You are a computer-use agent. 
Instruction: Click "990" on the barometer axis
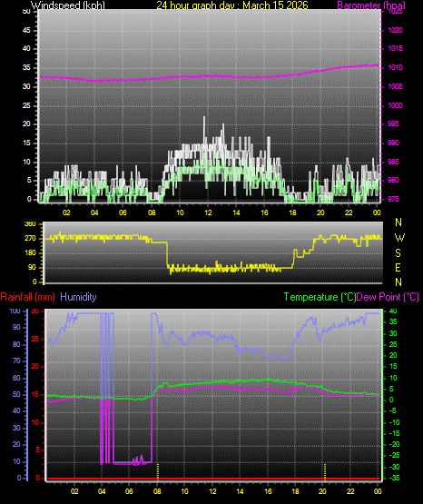(393, 143)
